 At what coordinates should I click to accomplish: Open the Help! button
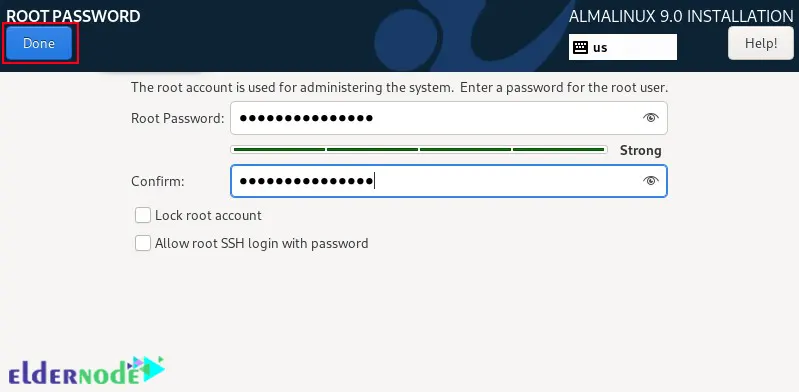(x=761, y=43)
